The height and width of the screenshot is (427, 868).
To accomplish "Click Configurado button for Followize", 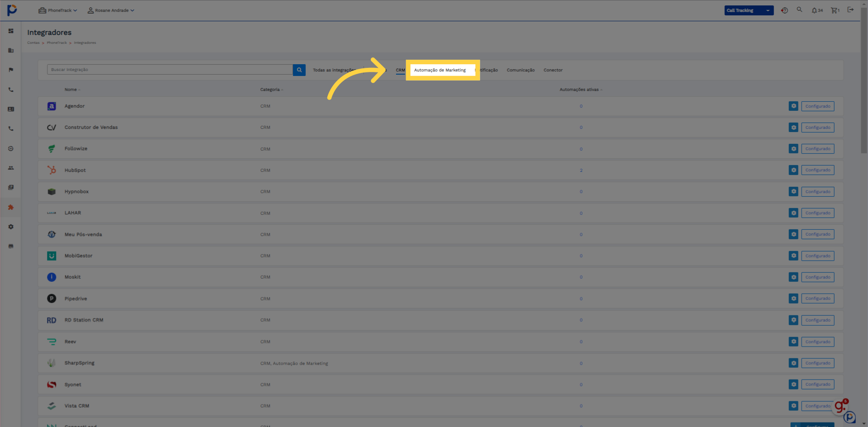I will [818, 149].
